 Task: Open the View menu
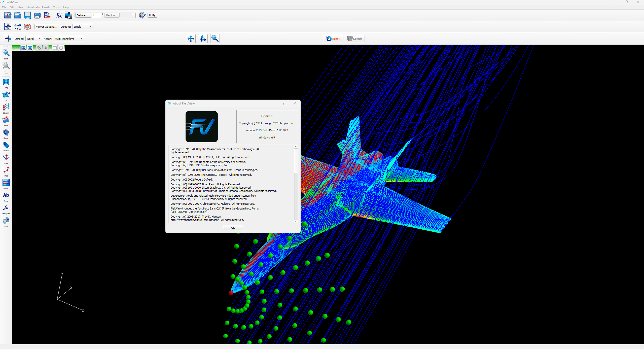20,7
